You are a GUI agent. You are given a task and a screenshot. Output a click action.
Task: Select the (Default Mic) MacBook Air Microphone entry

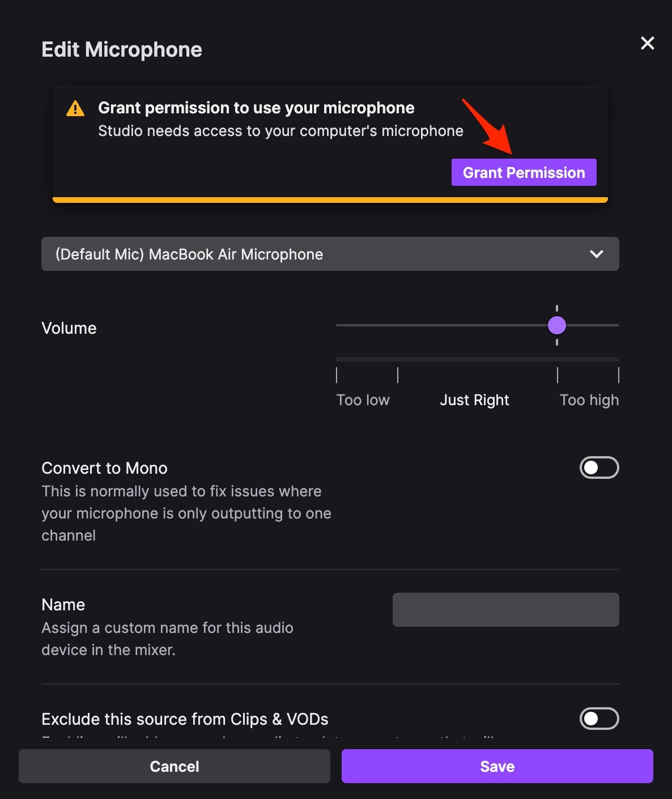click(x=188, y=254)
